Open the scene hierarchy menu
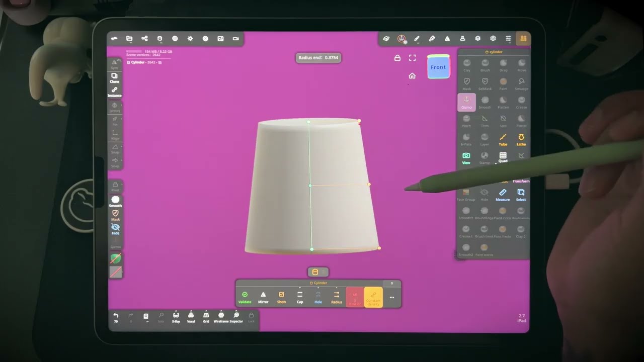The height and width of the screenshot is (362, 644). coord(144,39)
